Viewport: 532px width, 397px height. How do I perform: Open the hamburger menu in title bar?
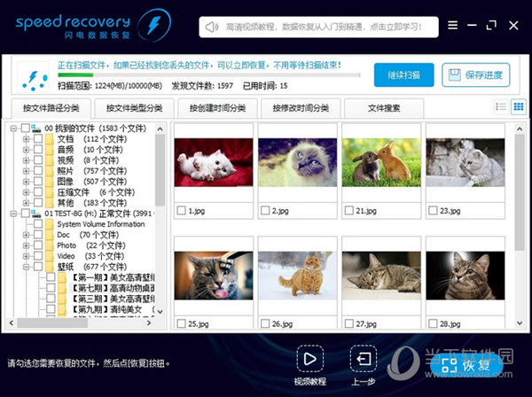pyautogui.click(x=452, y=26)
